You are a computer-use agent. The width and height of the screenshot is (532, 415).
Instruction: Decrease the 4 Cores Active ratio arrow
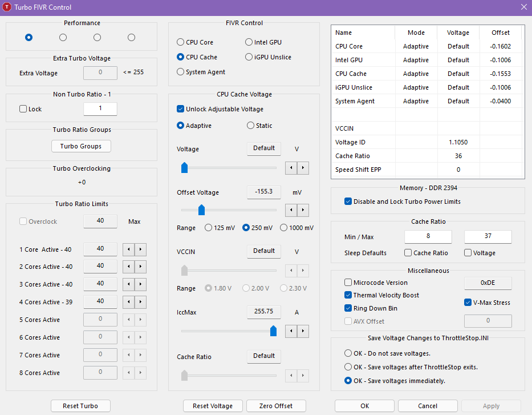point(129,303)
